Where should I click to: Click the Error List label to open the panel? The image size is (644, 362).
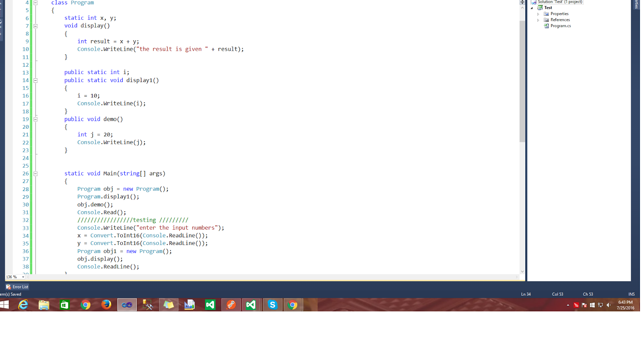point(20,286)
